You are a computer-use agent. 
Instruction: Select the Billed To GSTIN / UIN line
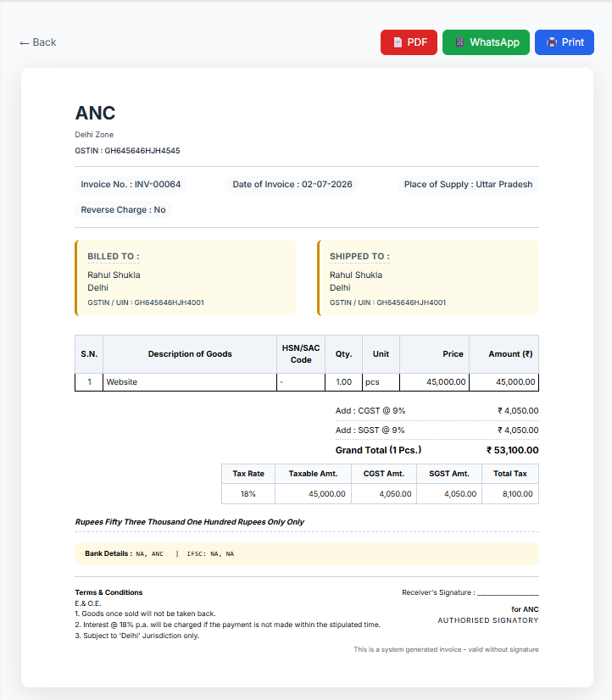pyautogui.click(x=146, y=303)
